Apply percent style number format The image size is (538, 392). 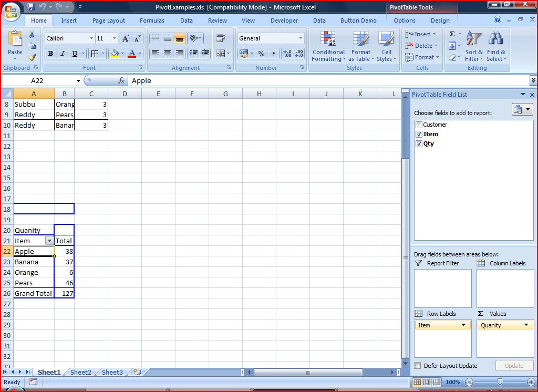262,54
